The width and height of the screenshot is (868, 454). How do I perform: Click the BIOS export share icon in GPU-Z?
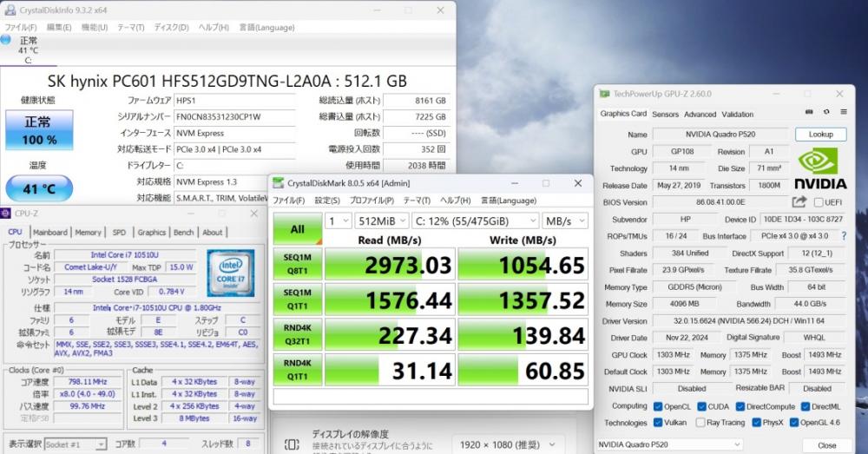click(x=799, y=202)
